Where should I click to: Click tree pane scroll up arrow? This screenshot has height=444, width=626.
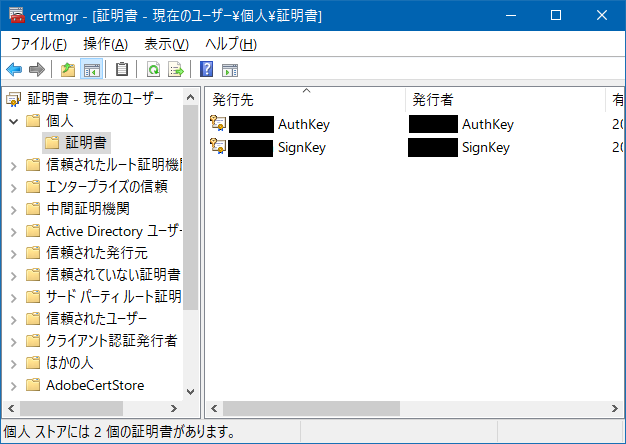point(190,97)
